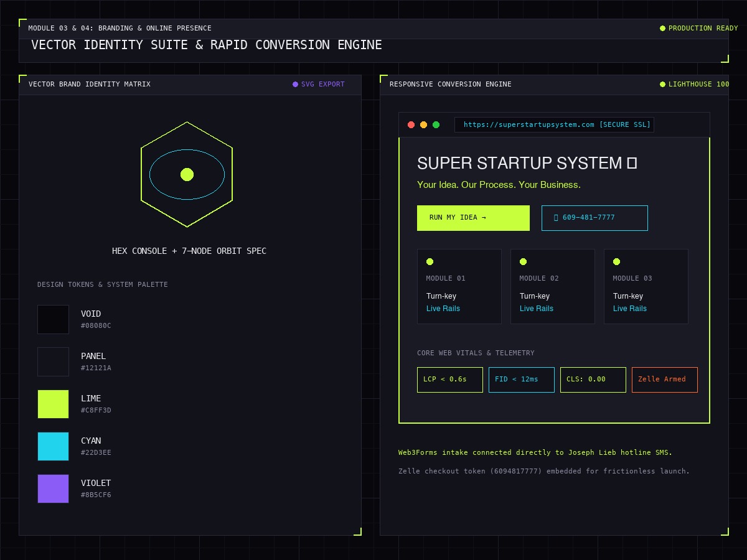Click the violet SVG Export indicator dot
747x560 pixels.
[295, 84]
